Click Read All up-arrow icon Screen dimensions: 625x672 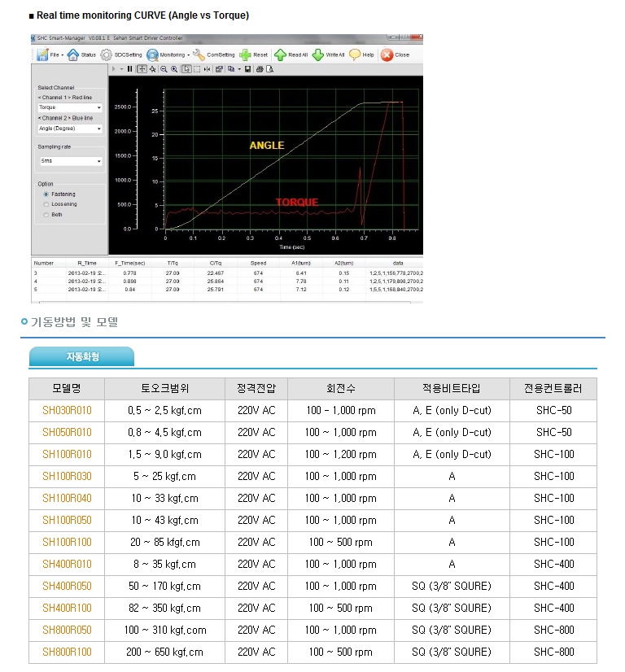tap(280, 55)
